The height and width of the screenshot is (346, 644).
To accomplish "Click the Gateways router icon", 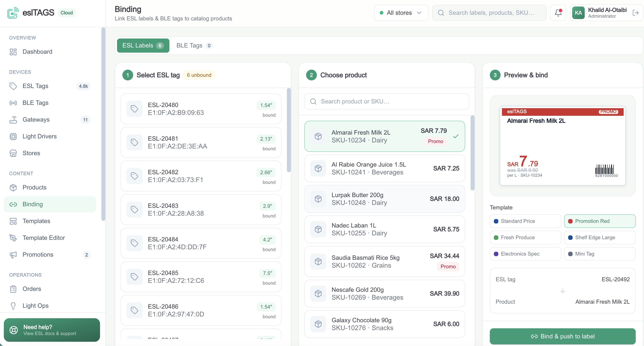I will 13,120.
